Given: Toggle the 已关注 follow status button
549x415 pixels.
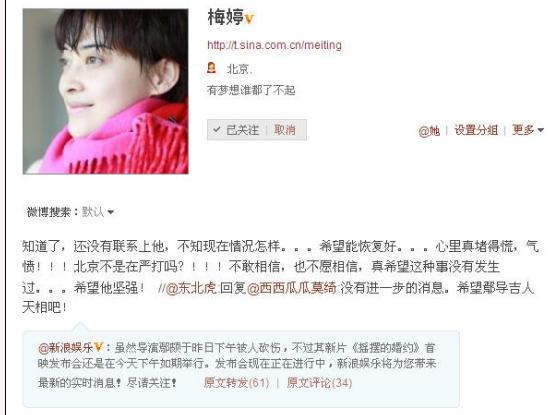Looking at the screenshot, I should (x=237, y=130).
